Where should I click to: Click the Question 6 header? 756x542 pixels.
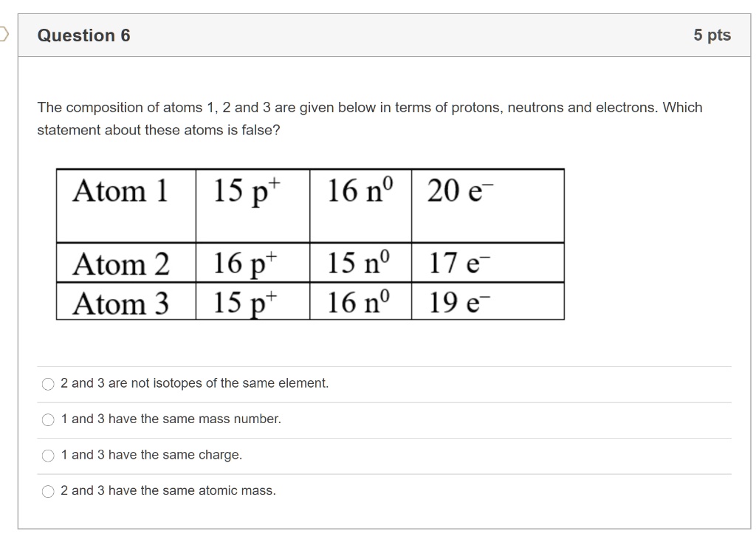pos(84,35)
